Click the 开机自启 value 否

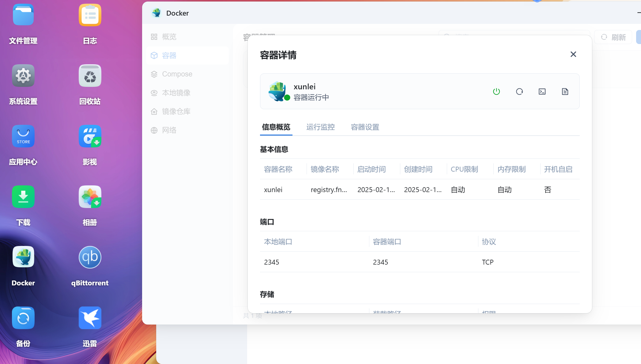coord(548,190)
